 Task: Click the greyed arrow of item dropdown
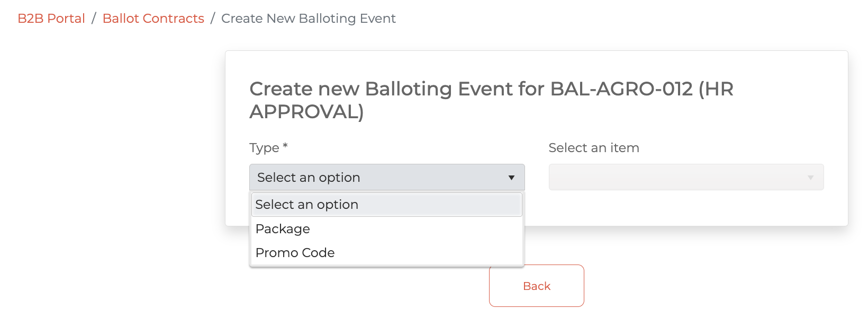pos(810,178)
